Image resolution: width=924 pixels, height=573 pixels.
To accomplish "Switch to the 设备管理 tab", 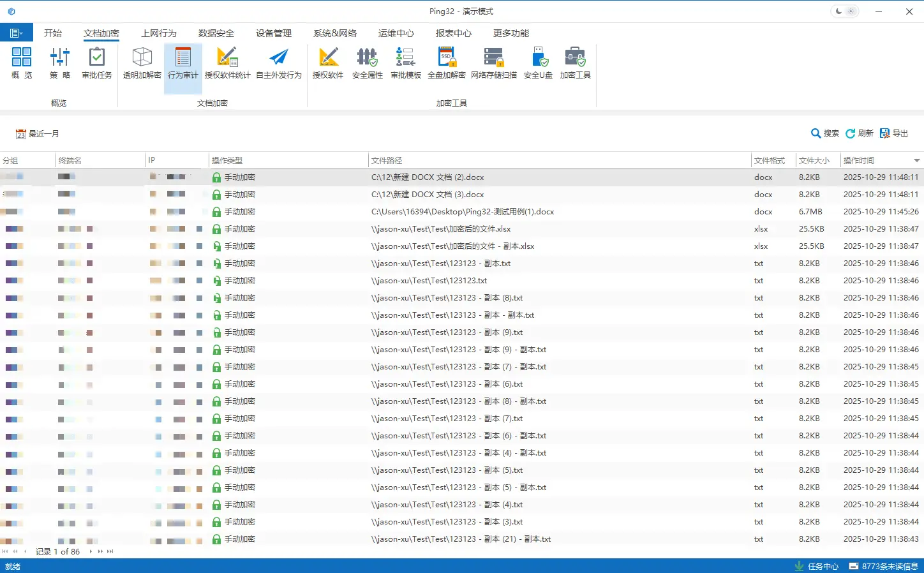I will pos(274,33).
